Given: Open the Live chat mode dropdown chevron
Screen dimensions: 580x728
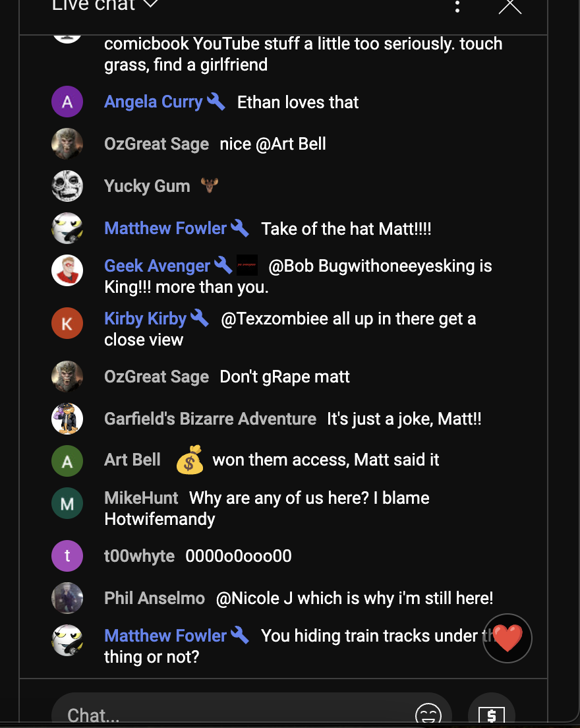Looking at the screenshot, I should [152, 4].
